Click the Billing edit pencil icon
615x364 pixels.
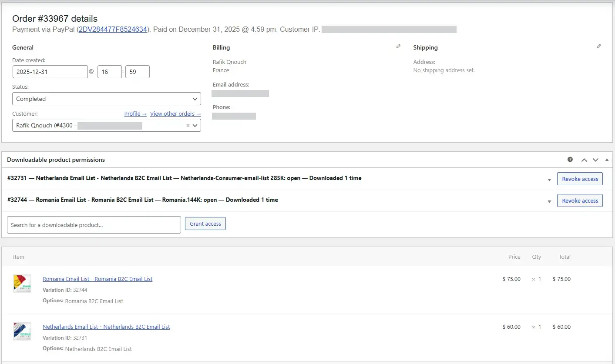tap(398, 46)
